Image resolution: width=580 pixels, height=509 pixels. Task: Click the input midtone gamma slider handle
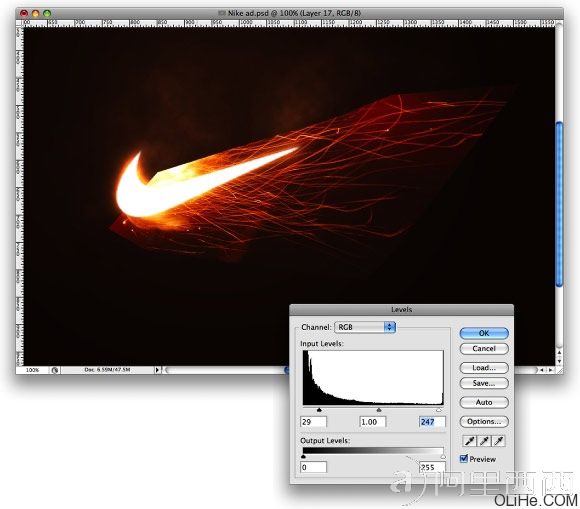coord(379,410)
